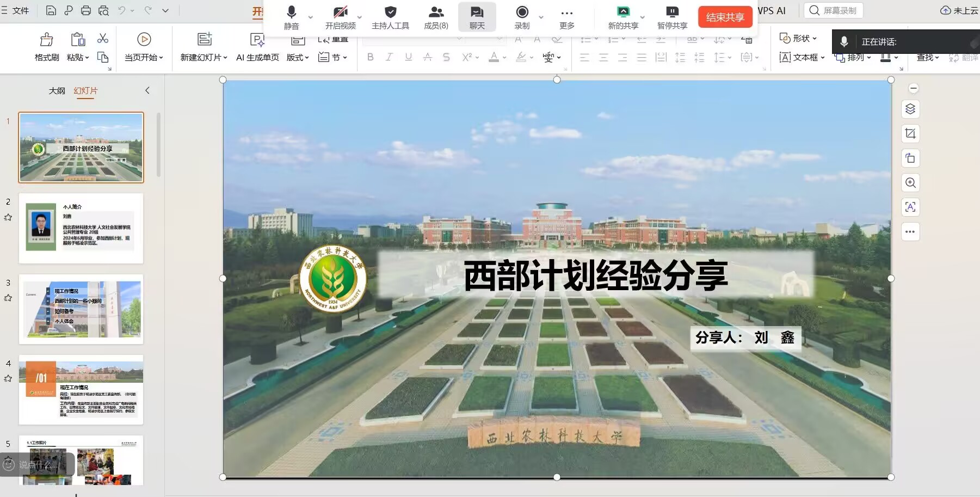Switch to 大纲 outline tab
The image size is (980, 497).
point(57,90)
